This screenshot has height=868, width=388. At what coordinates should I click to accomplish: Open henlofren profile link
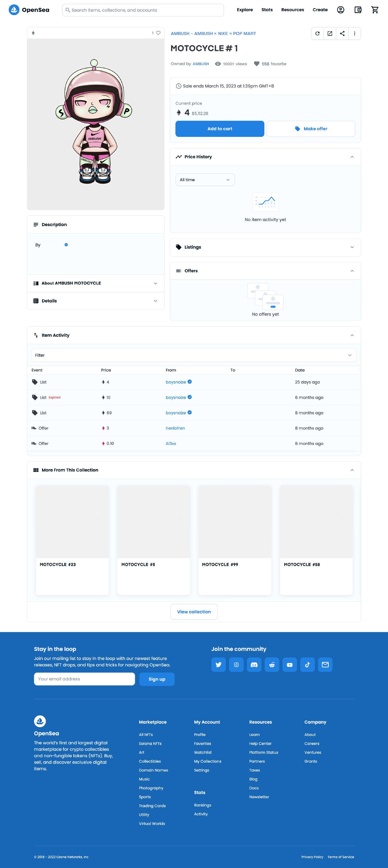tap(175, 428)
